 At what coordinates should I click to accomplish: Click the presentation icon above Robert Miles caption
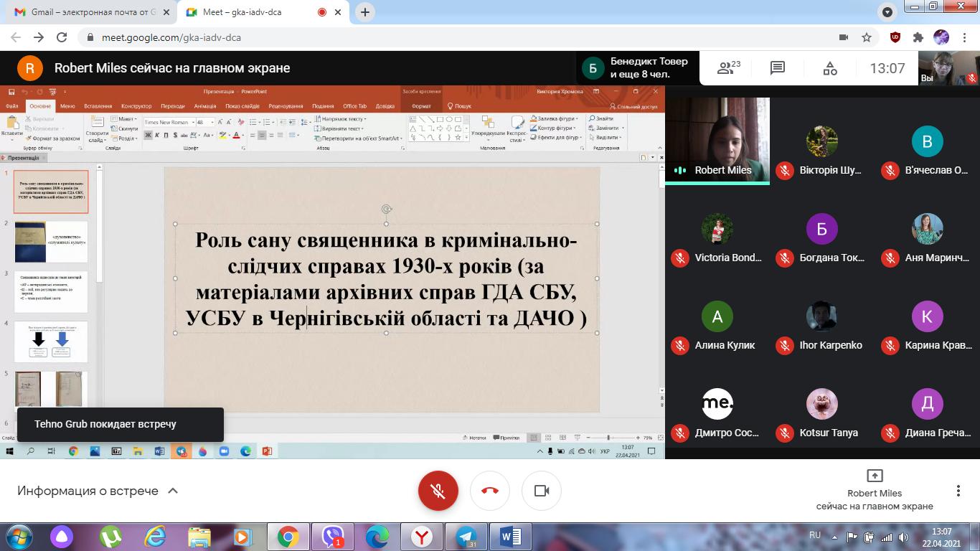(875, 476)
